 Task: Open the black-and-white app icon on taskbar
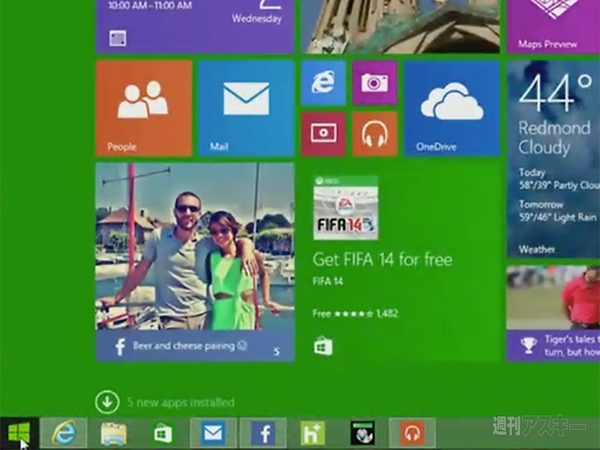coord(363,433)
